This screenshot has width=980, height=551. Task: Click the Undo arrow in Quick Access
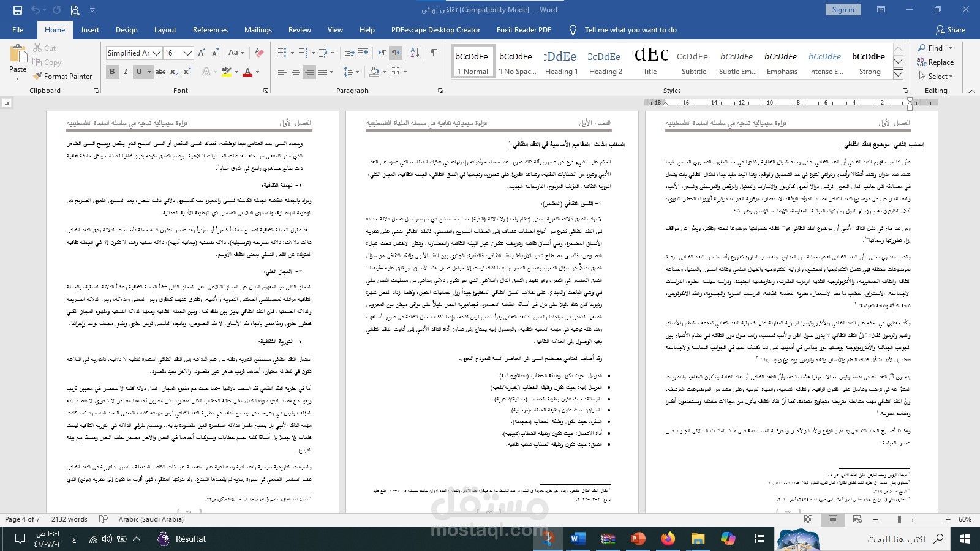point(35,10)
